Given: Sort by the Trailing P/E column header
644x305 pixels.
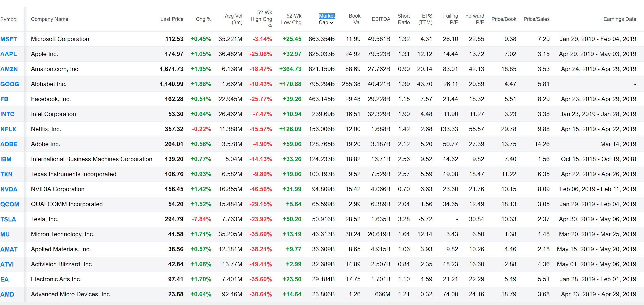Looking at the screenshot, I should pyautogui.click(x=450, y=19).
